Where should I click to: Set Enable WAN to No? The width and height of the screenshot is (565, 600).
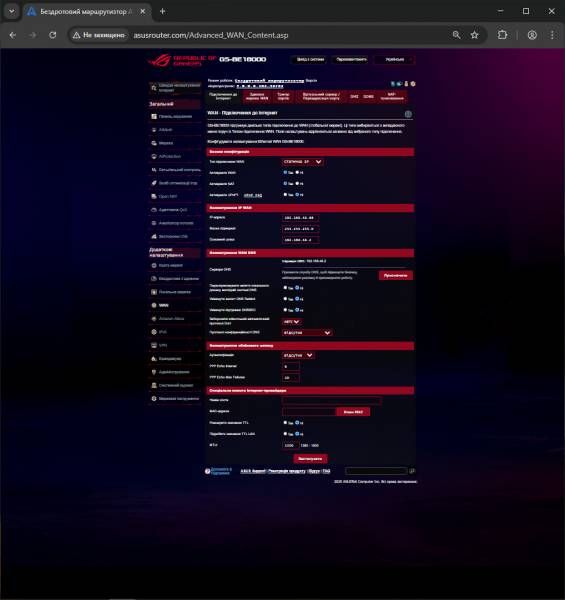point(297,173)
